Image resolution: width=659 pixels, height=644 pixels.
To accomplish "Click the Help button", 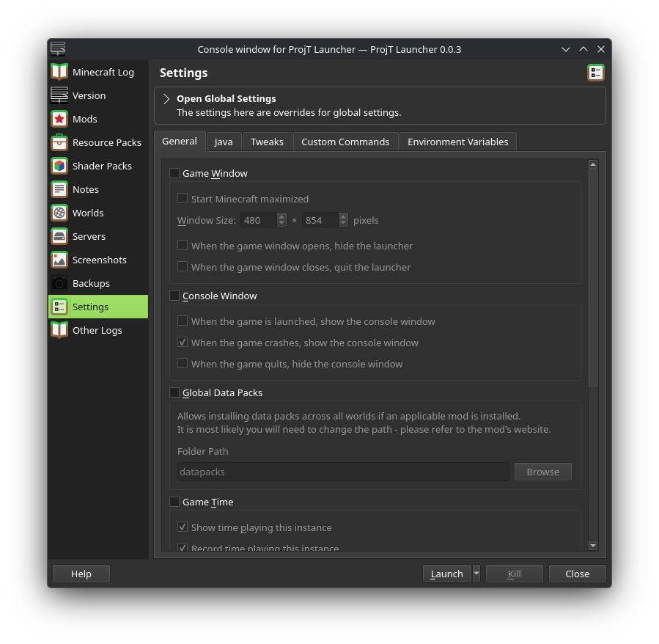I will tap(81, 573).
